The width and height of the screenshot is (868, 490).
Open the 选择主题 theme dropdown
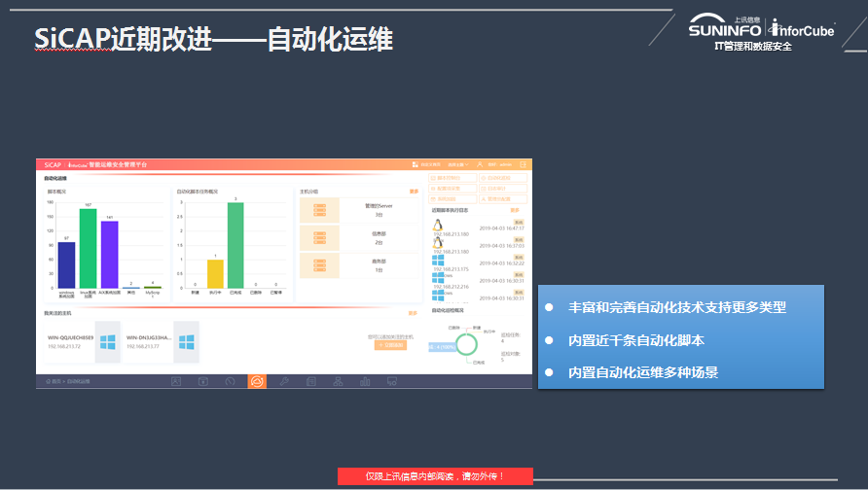tap(457, 164)
